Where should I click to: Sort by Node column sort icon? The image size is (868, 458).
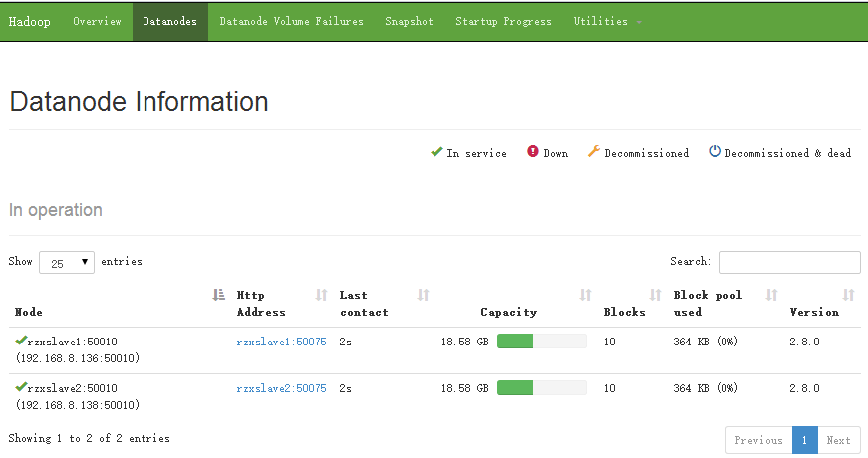click(x=218, y=295)
